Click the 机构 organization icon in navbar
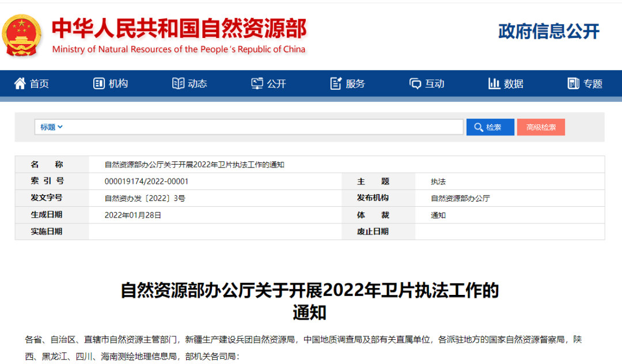Image resolution: width=622 pixels, height=364 pixels. tap(99, 84)
